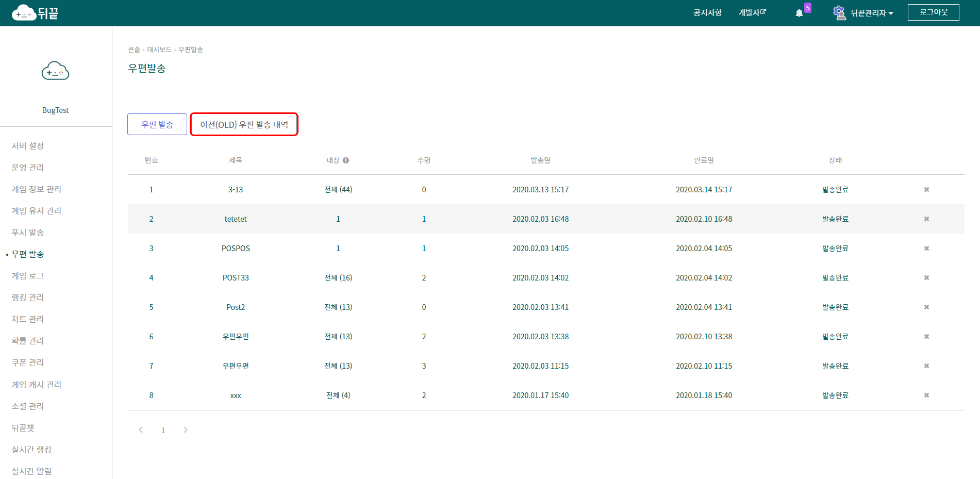
Task: Click the 3-13 mail title
Action: click(x=236, y=190)
